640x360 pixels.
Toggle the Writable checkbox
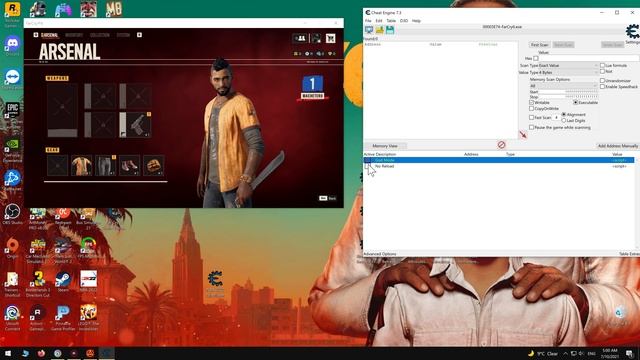(x=531, y=102)
